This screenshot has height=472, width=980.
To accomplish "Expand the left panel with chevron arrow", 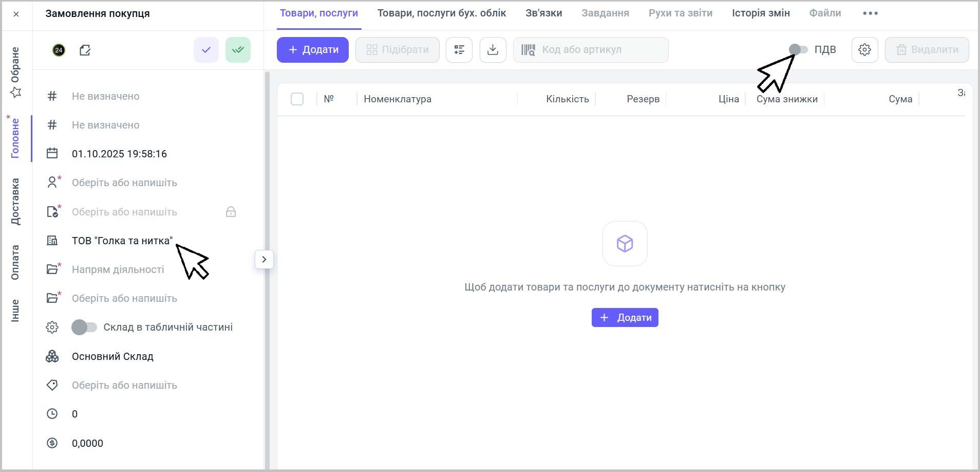I will (x=264, y=260).
